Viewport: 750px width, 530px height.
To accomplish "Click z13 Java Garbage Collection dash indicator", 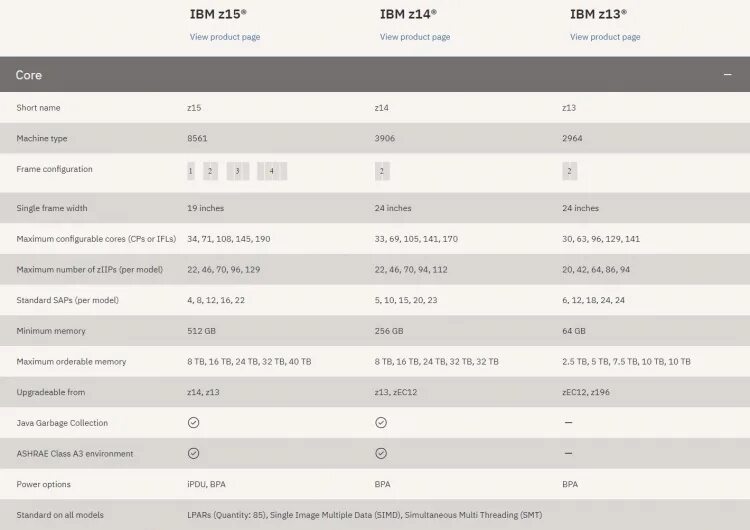I will click(568, 422).
